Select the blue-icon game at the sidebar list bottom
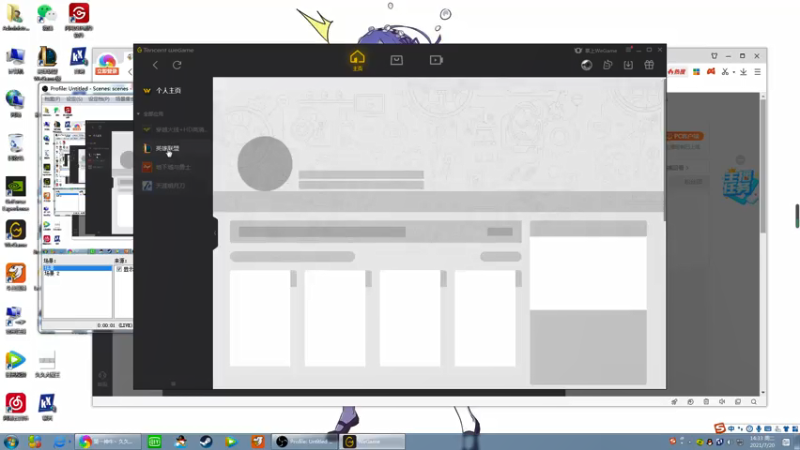This screenshot has height=450, width=800. (173, 186)
